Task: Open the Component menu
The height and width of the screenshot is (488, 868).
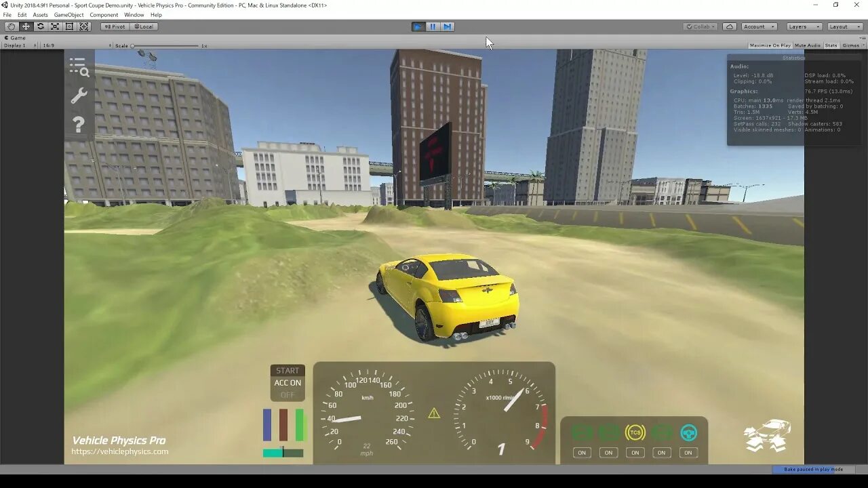Action: pyautogui.click(x=104, y=14)
